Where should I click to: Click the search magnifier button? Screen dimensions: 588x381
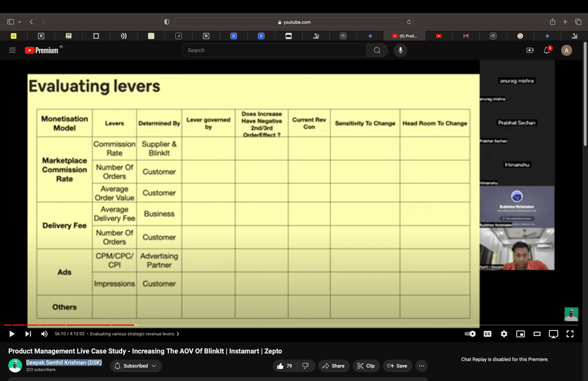[x=377, y=50]
